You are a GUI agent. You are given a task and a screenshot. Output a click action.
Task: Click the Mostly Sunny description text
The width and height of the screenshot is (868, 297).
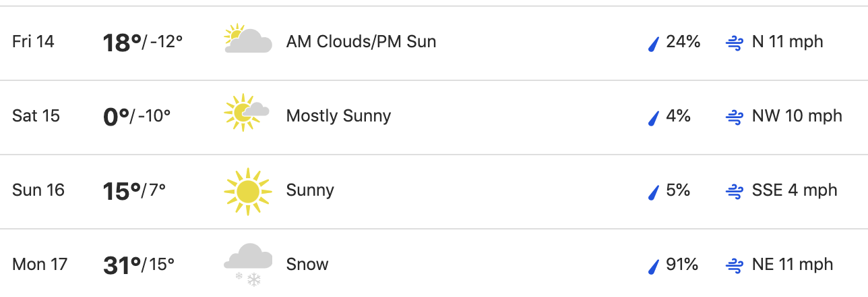pyautogui.click(x=338, y=116)
